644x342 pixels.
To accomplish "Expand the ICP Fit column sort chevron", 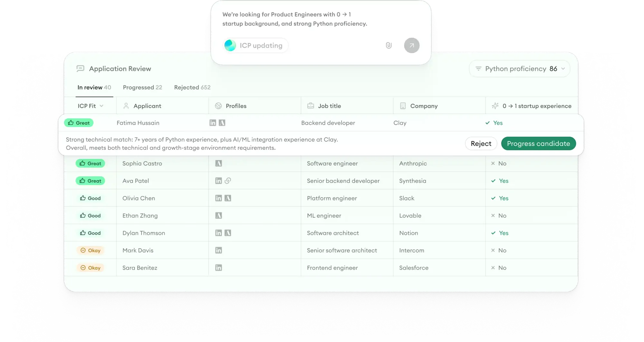I will pos(101,106).
